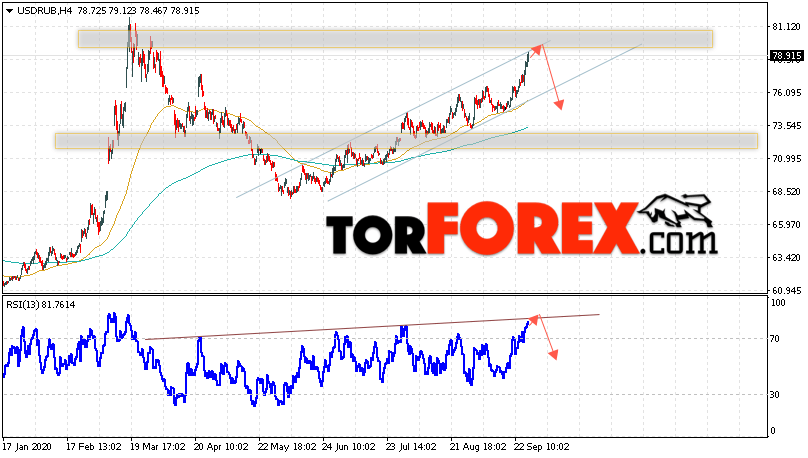Click the RSI level 30 label
This screenshot has width=808, height=458.
[x=775, y=395]
